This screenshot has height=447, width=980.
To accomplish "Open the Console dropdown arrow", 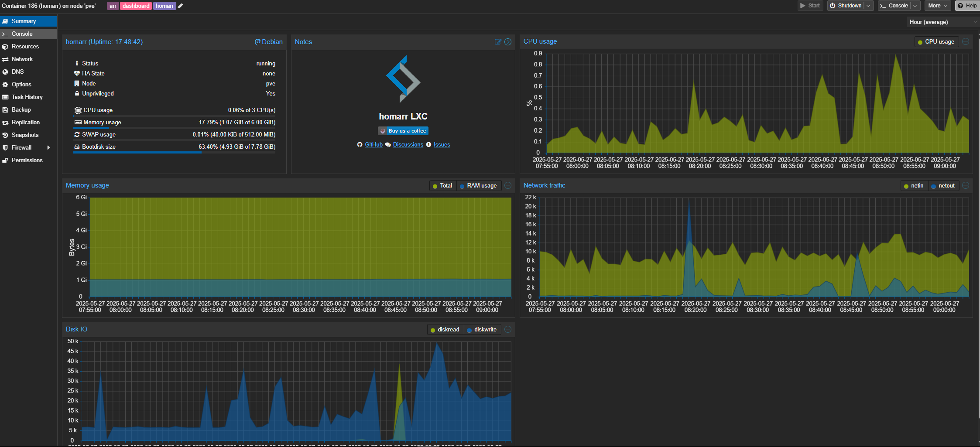I will pos(915,6).
